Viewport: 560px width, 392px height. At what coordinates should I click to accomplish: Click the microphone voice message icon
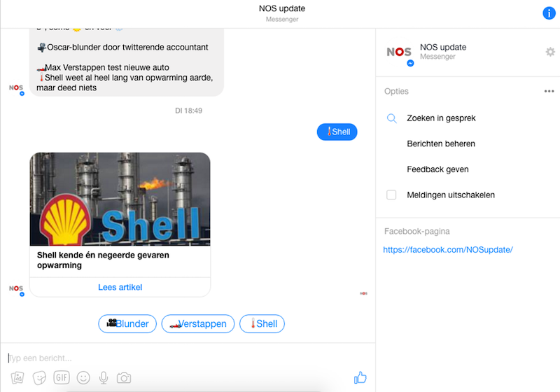click(x=104, y=378)
